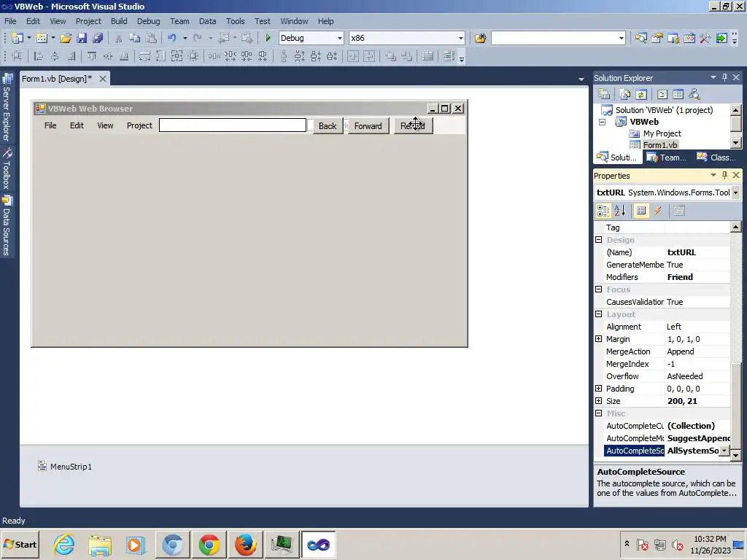The image size is (747, 560).
Task: Open AutoCompleteSource value dropdown arrow
Action: click(x=724, y=451)
